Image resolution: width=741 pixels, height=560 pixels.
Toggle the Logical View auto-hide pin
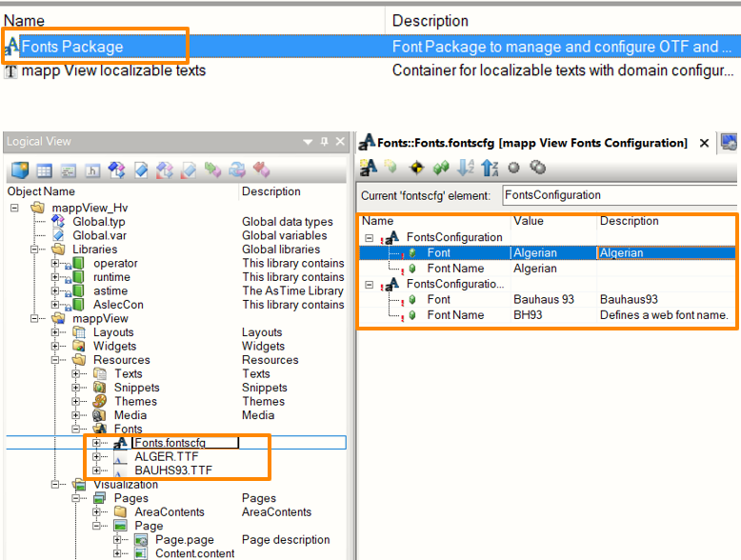pyautogui.click(x=324, y=141)
